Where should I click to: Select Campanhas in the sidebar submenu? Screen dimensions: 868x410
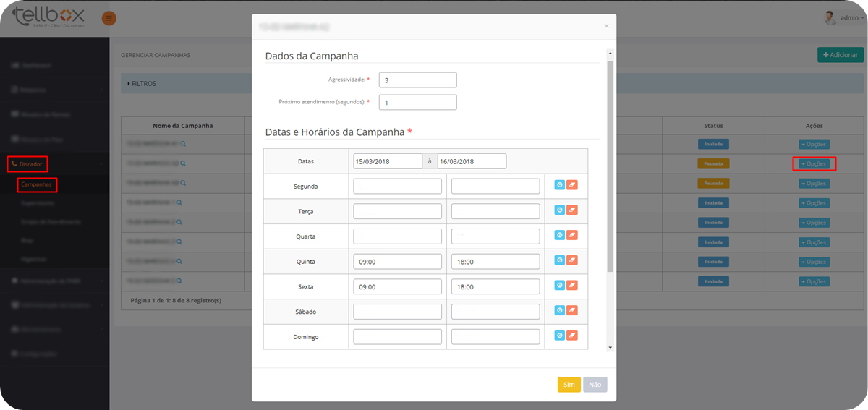click(37, 185)
